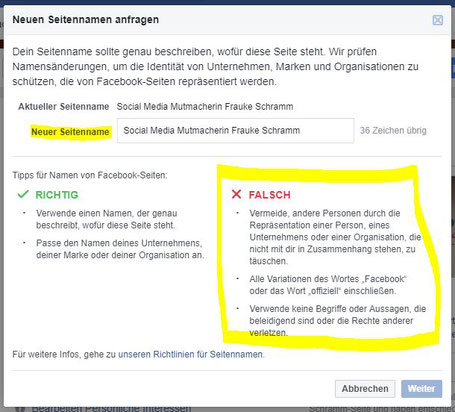Click the green RICHTIG checkmark icon

pos(23,194)
